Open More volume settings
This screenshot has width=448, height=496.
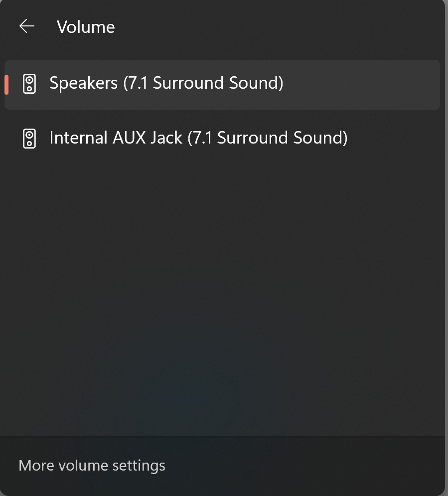point(92,466)
